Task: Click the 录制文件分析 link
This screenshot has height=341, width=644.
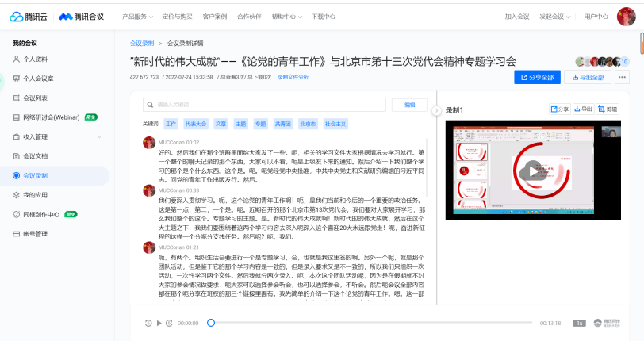Action: pos(293,77)
